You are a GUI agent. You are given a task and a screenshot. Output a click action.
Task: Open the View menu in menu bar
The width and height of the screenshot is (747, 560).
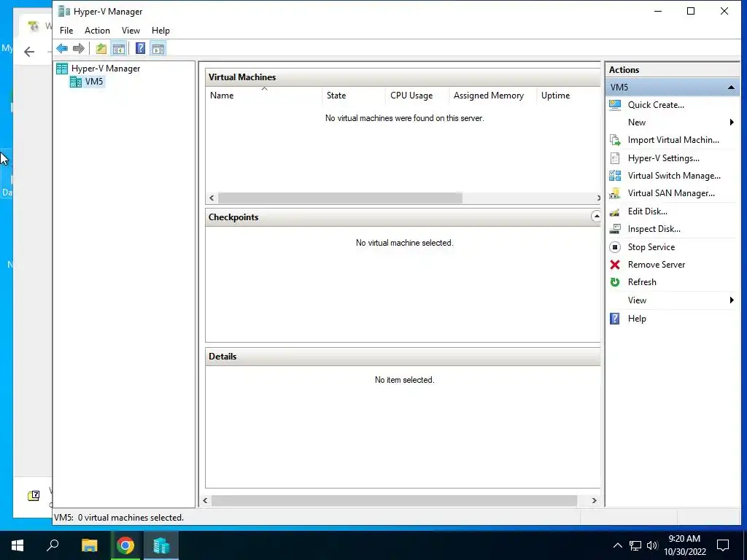pos(131,31)
